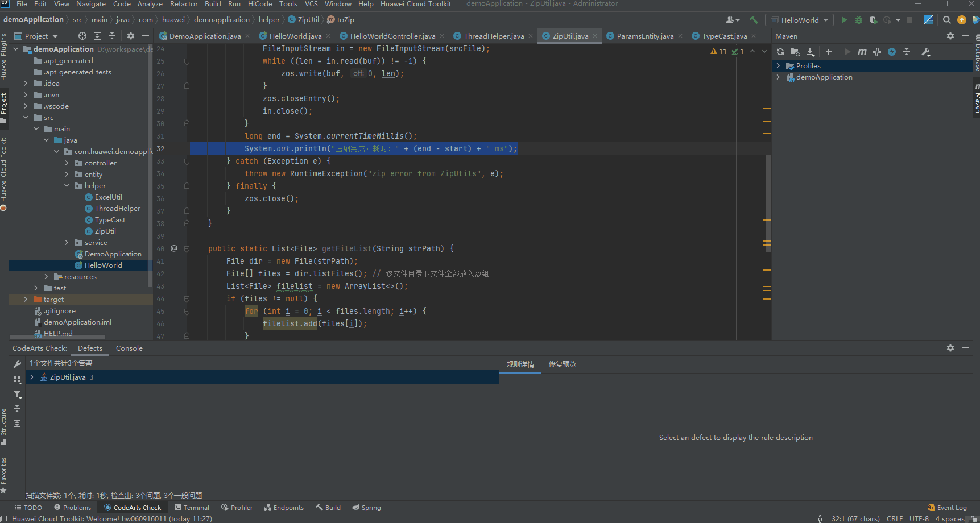Hide the Maven tool window
This screenshot has height=523, width=980.
click(965, 36)
